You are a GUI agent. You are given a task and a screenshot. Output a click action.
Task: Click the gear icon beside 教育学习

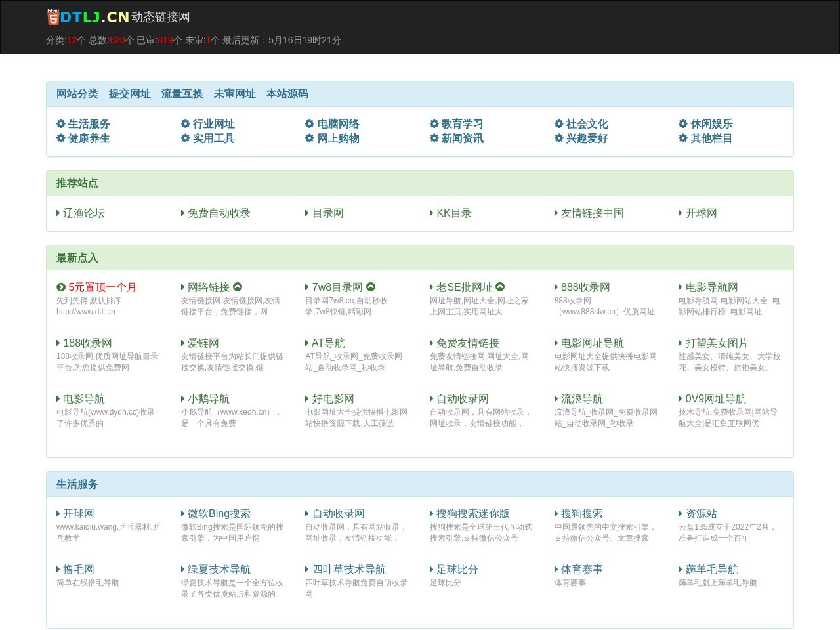click(434, 123)
